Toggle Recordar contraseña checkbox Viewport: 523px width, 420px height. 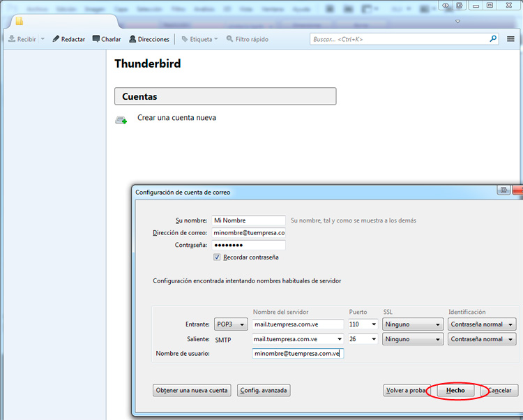click(x=218, y=257)
